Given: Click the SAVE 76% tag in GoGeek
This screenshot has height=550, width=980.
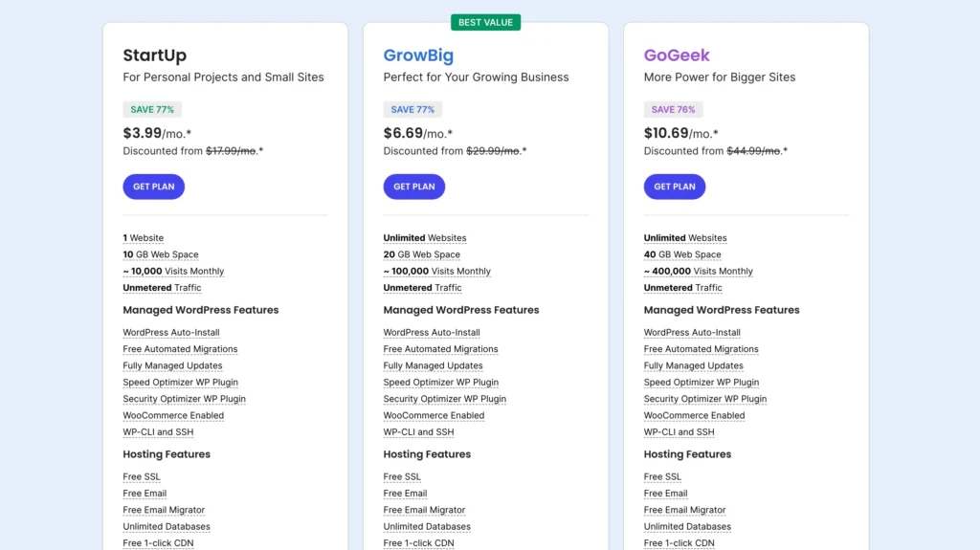Looking at the screenshot, I should coord(673,109).
